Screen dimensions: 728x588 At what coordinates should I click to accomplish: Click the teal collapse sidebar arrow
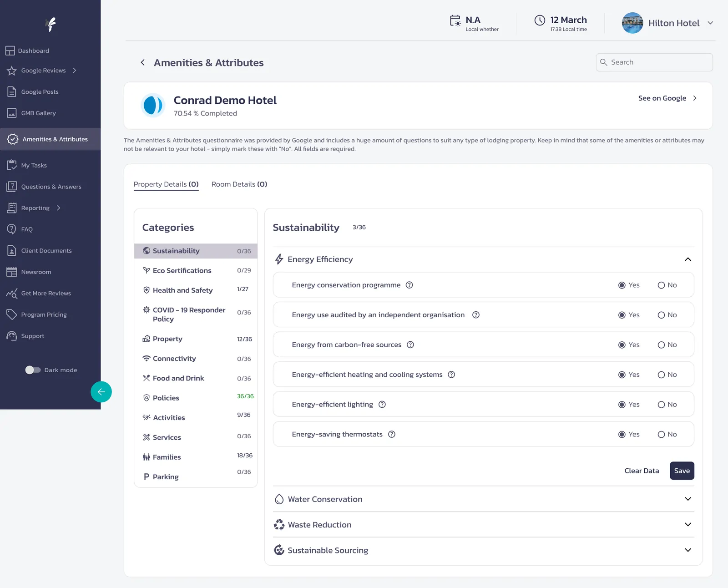click(x=101, y=392)
